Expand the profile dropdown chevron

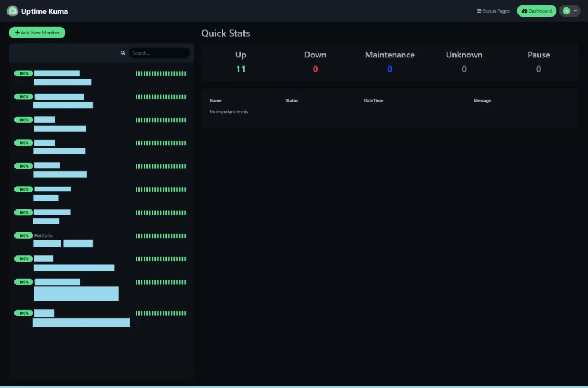575,11
